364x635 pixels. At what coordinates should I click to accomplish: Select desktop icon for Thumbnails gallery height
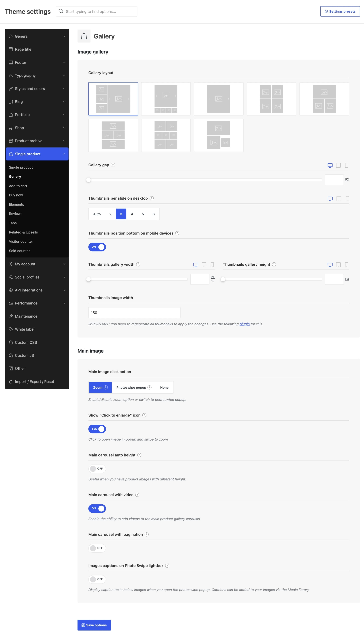coord(330,265)
